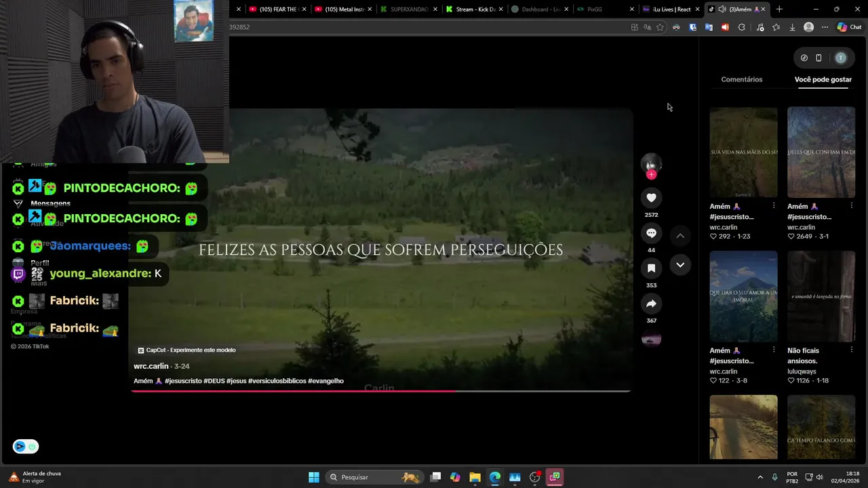Screen dimensions: 868x488
Task: Open the spinning sound disc icon
Action: pyautogui.click(x=651, y=339)
